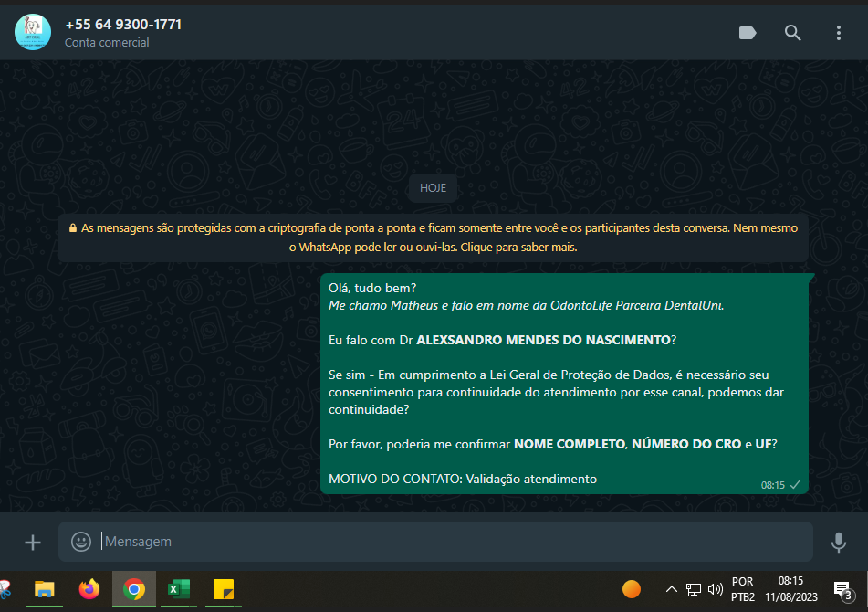Open contact info for +55 64 9300-1771
Screen dimensions: 868x612
[x=123, y=25]
